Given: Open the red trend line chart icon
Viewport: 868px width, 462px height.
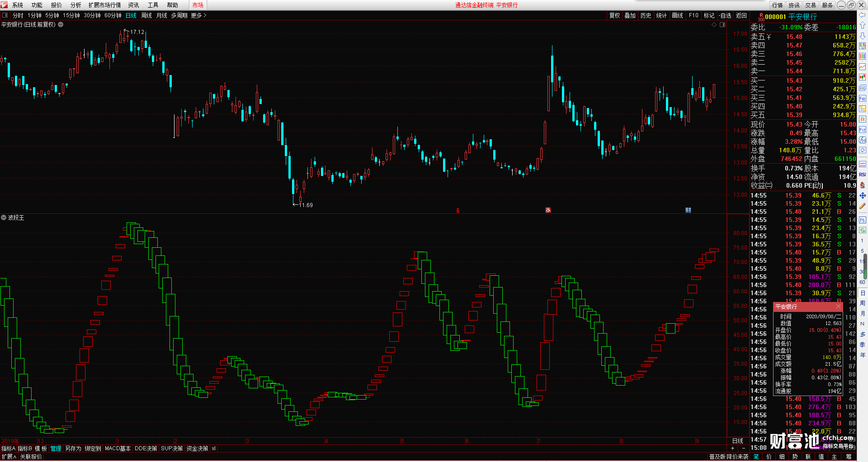Looking at the screenshot, I should pos(862,67).
